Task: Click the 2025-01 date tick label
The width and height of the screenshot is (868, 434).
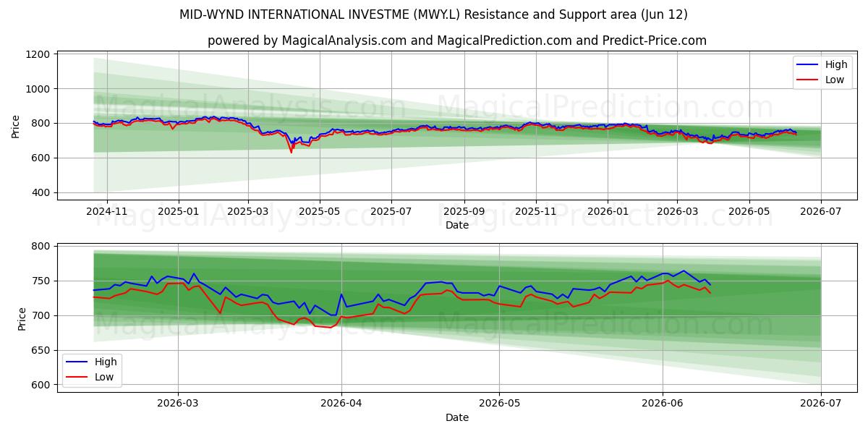Action: pos(178,211)
